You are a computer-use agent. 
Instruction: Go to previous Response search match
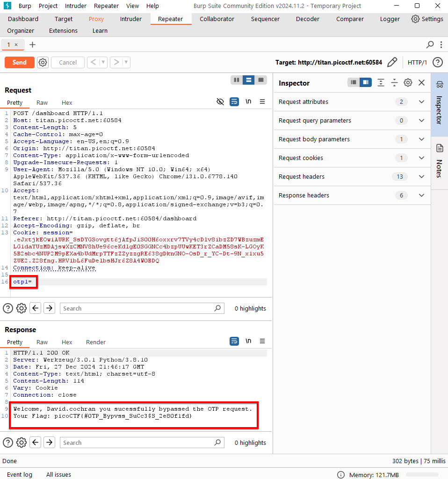tap(36, 442)
